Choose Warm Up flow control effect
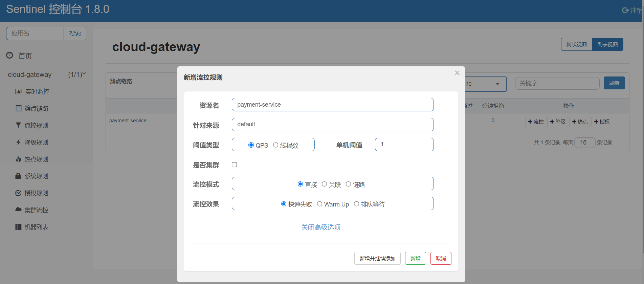 [x=319, y=204]
